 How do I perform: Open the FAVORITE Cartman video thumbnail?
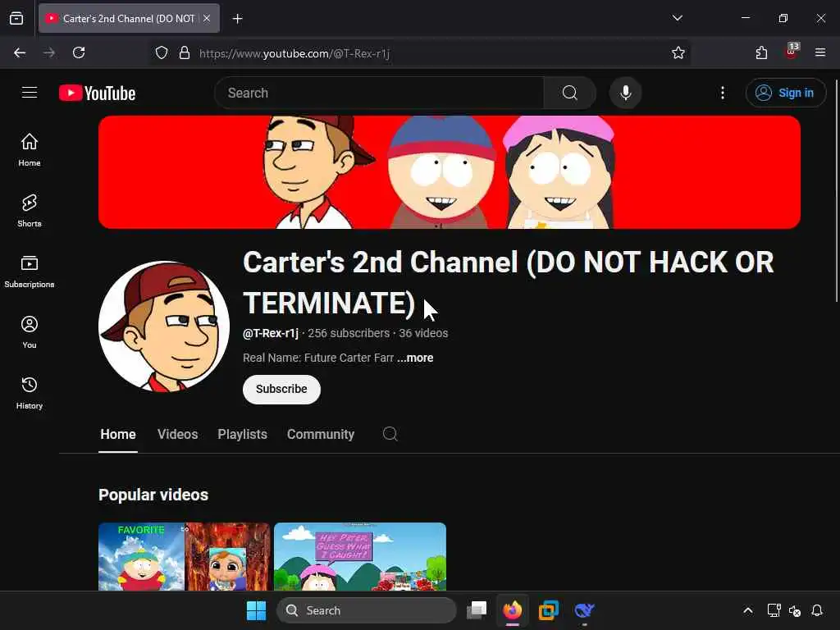point(184,557)
